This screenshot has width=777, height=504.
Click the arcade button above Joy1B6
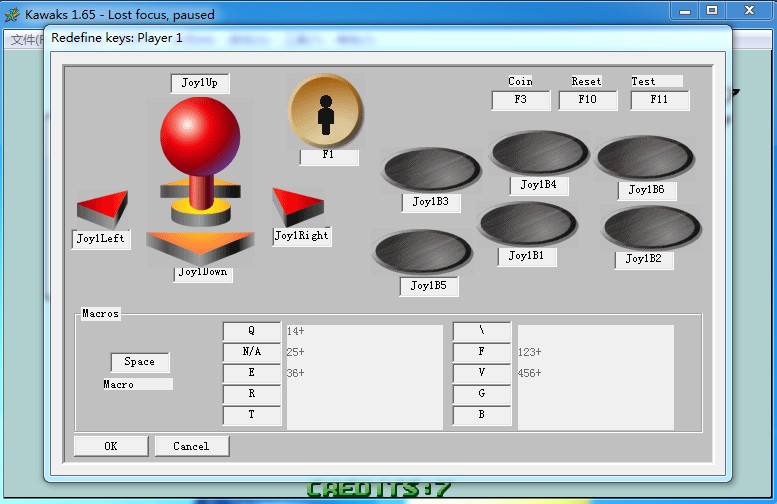(x=645, y=158)
